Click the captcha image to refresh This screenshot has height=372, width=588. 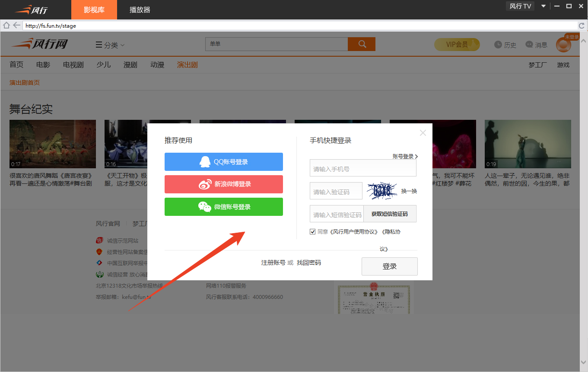382,191
